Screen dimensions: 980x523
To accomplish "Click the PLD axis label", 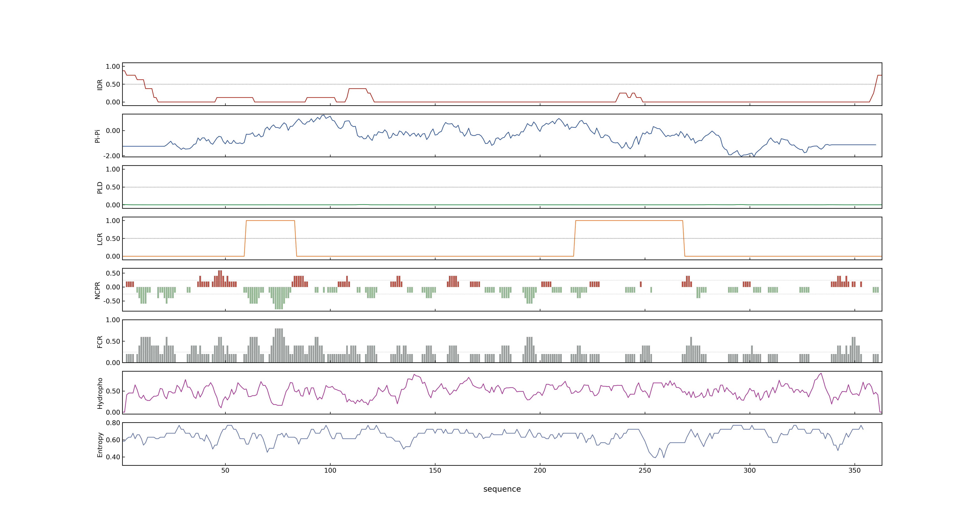I will (x=100, y=187).
